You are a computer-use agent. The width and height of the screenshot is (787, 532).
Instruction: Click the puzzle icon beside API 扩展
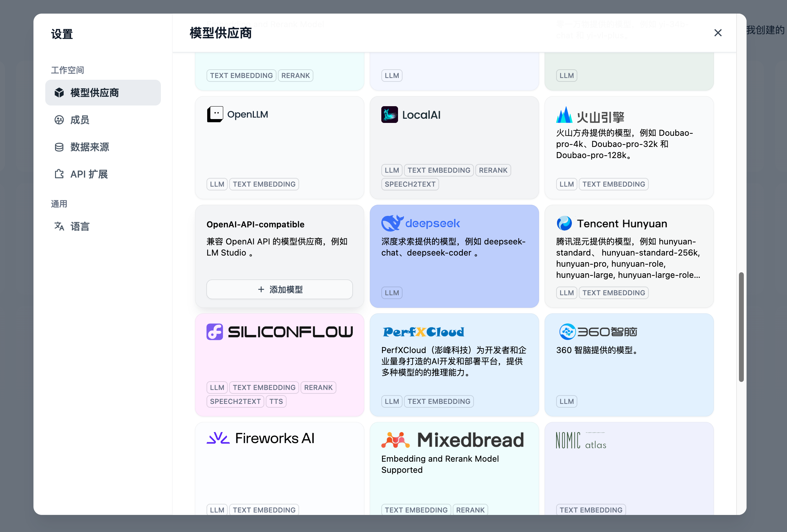[59, 174]
